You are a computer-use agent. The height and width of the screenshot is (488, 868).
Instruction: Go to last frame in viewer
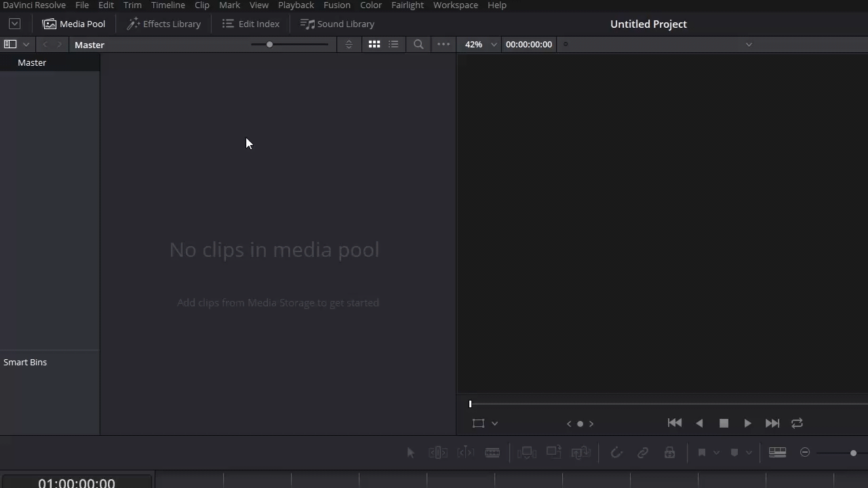click(x=772, y=423)
